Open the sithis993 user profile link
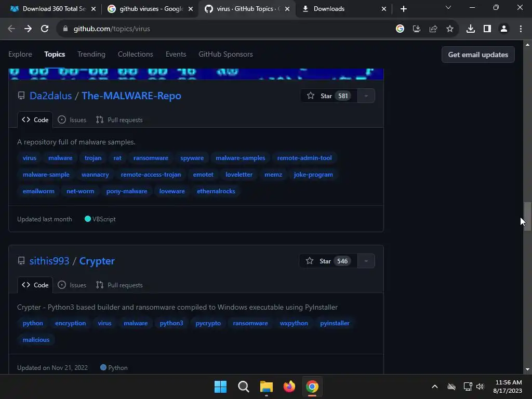This screenshot has height=399, width=532. coord(49,261)
